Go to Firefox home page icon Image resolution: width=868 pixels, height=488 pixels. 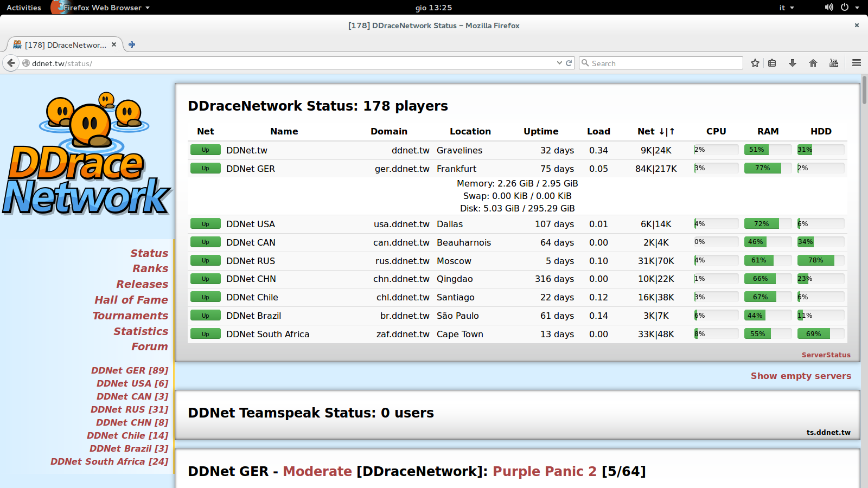click(813, 63)
